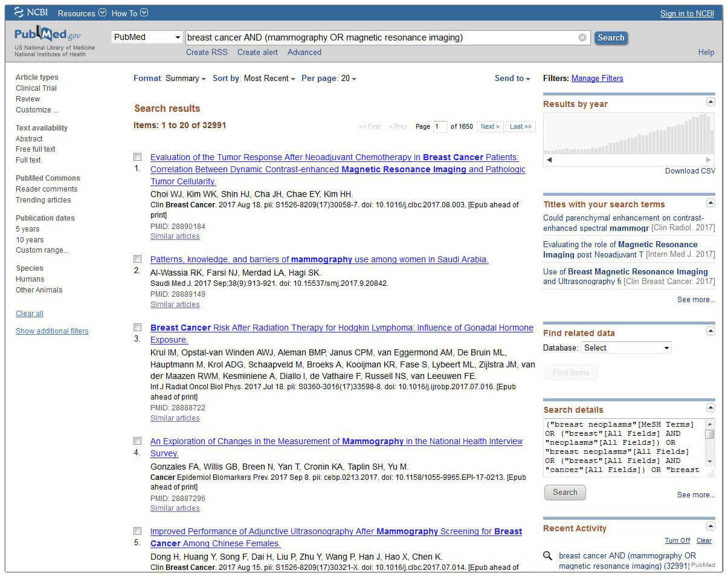This screenshot has height=579, width=728.
Task: Check the box for the Saudi Arabia mammography article
Action: point(138,259)
